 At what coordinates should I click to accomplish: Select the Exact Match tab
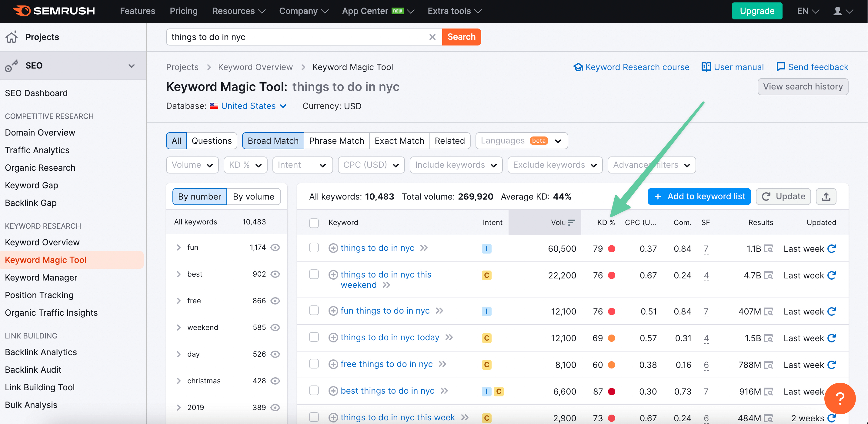click(399, 141)
